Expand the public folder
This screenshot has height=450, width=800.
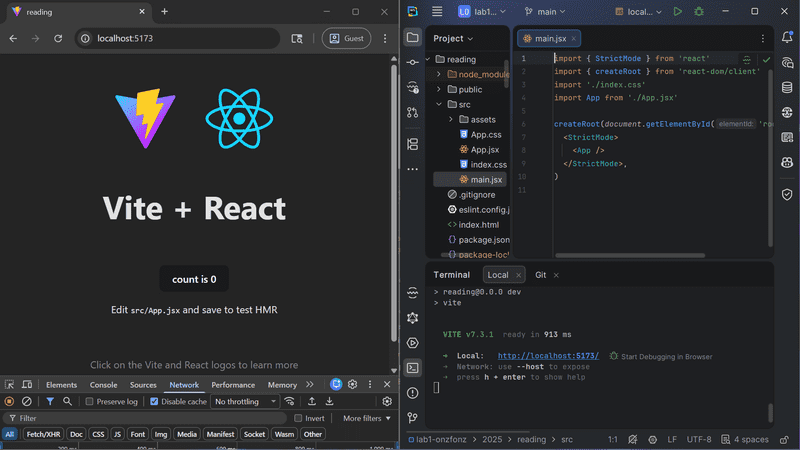click(439, 89)
